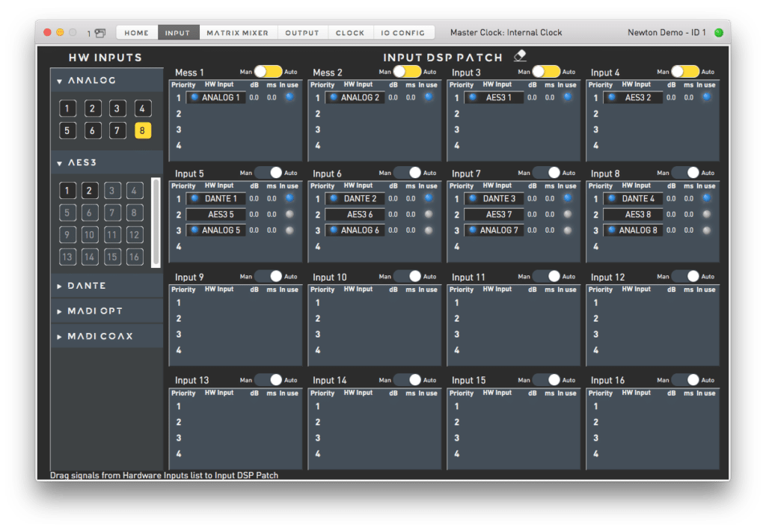Viewport: 766px width, 532px height.
Task: Select analog hardware input 8
Action: 142,131
